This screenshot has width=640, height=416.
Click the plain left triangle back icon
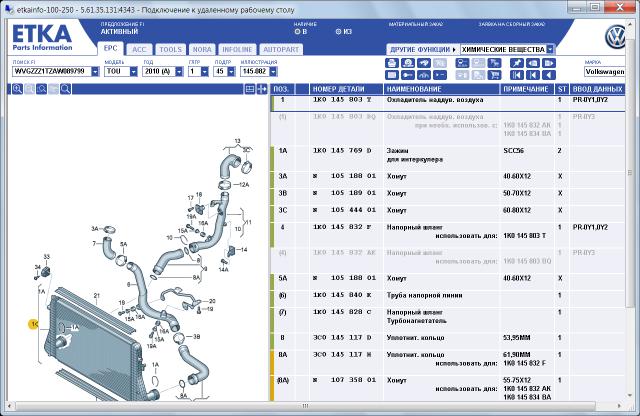click(x=549, y=75)
